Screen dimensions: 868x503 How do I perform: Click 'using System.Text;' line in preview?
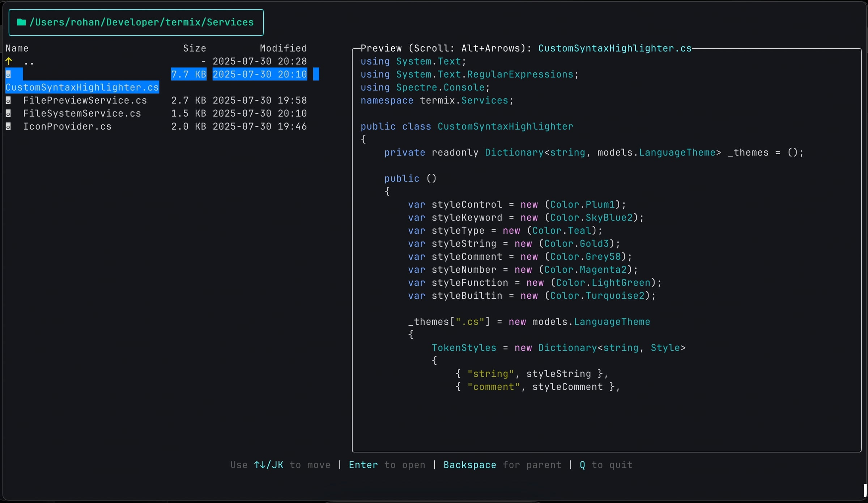tap(413, 61)
